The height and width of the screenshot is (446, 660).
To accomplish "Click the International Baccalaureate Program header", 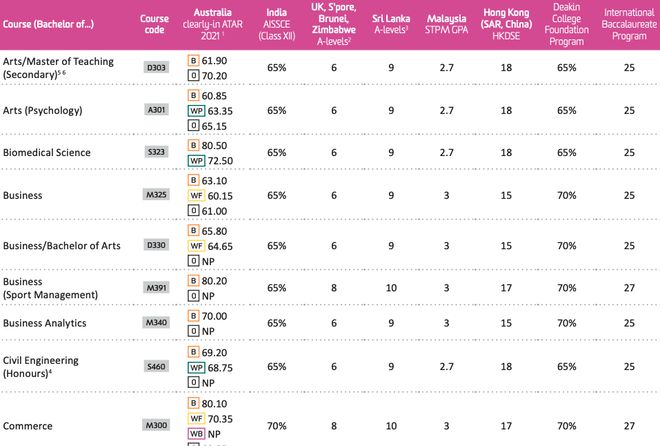I will [x=629, y=24].
